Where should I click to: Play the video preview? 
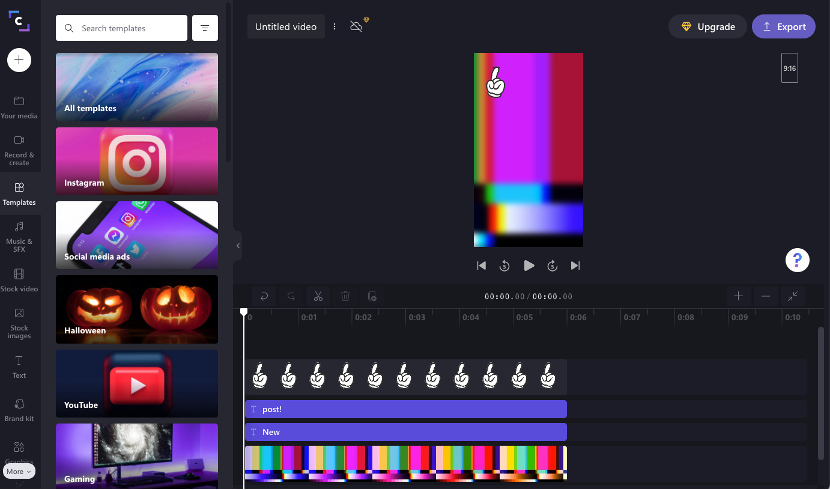[x=528, y=266]
